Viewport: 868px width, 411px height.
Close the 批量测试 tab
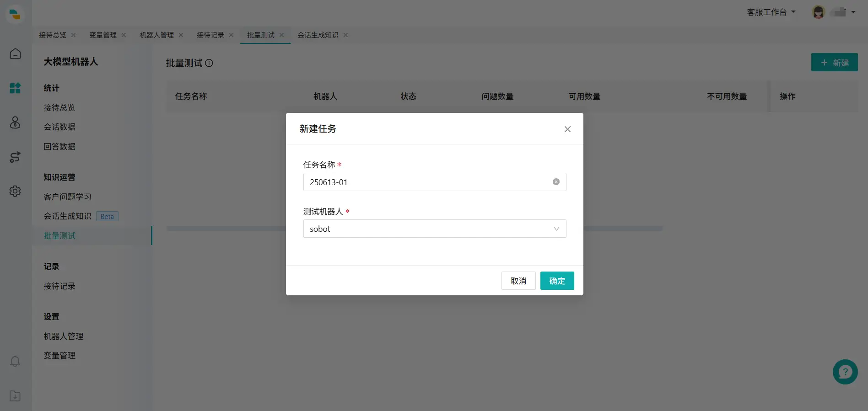pyautogui.click(x=281, y=35)
